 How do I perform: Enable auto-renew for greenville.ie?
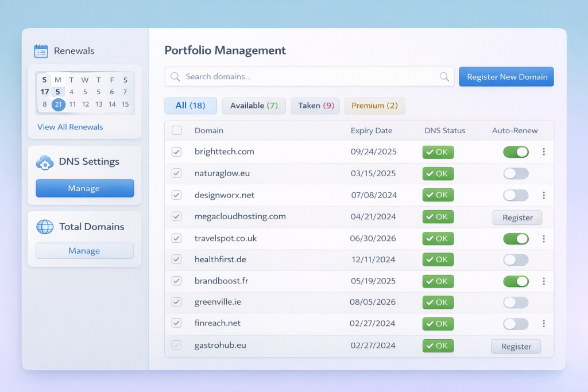coord(516,302)
